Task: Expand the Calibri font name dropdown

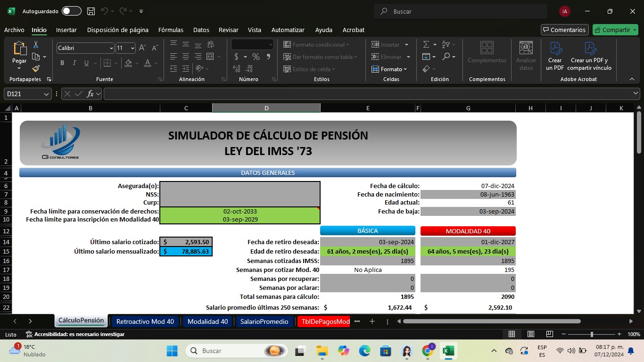Action: (x=111, y=48)
